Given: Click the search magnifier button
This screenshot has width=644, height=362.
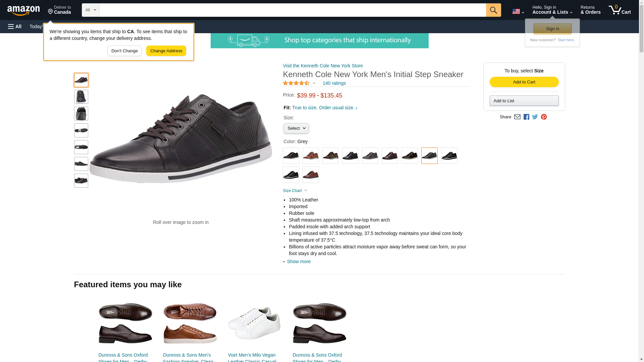Looking at the screenshot, I should 493,10.
